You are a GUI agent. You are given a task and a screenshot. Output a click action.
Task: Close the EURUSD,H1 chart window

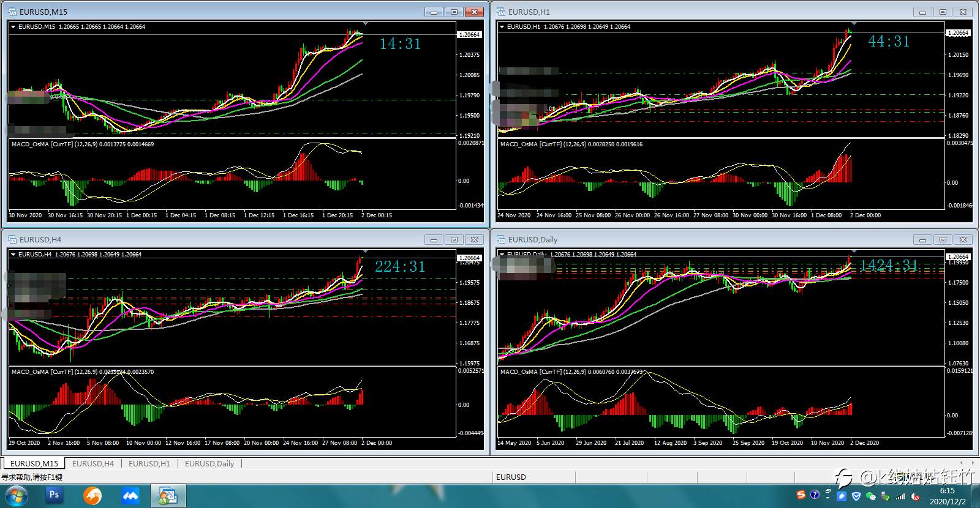pos(963,12)
